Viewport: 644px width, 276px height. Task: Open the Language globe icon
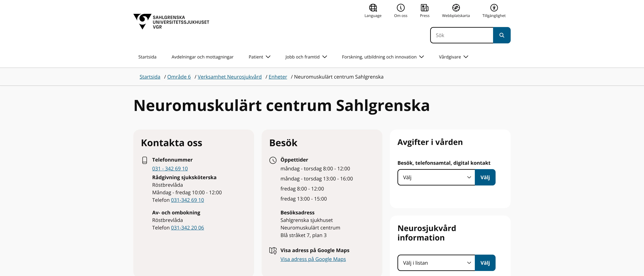[373, 8]
